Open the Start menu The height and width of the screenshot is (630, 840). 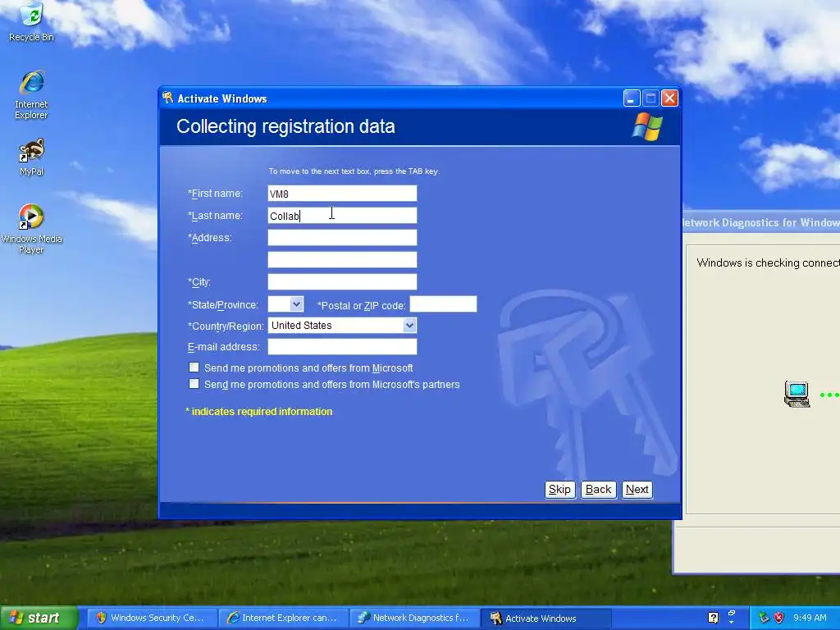tap(39, 618)
